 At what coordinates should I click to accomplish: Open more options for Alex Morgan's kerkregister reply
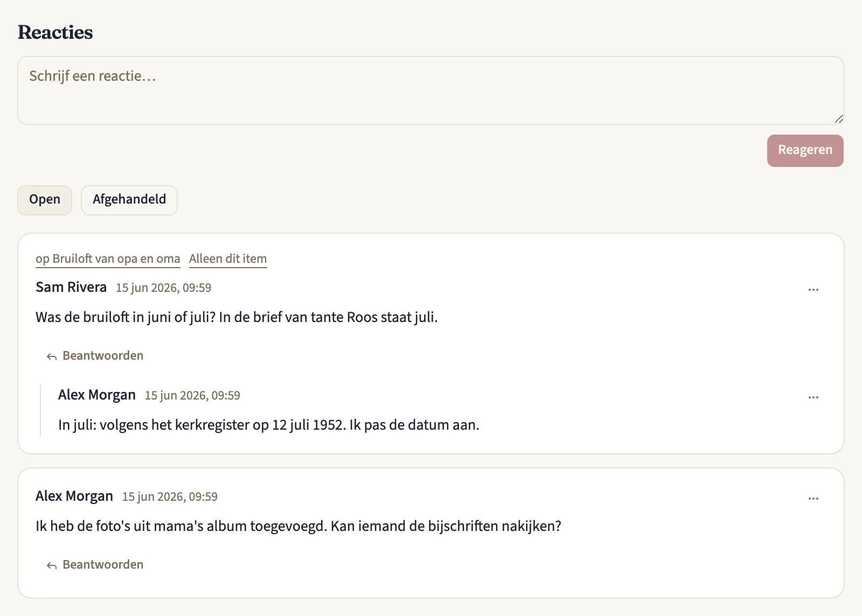coord(813,397)
